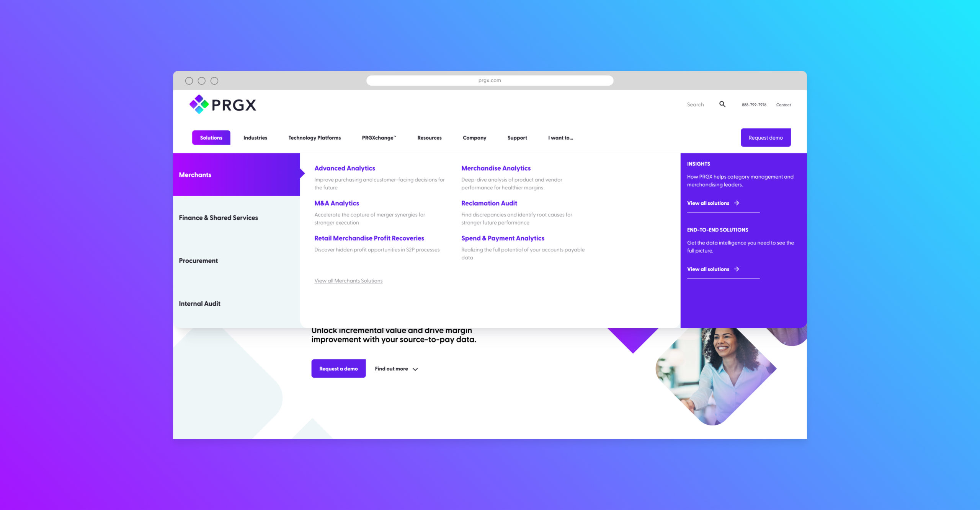Click the Resources navigation icon

point(428,137)
